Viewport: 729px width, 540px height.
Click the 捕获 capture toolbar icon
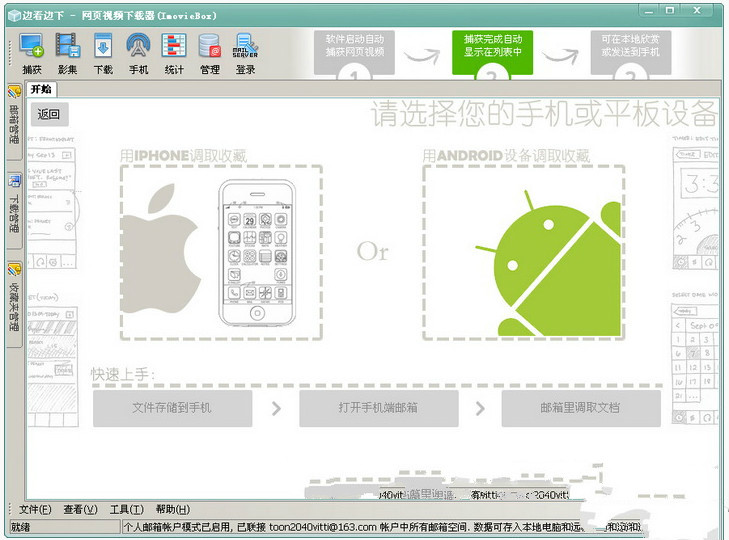point(31,53)
